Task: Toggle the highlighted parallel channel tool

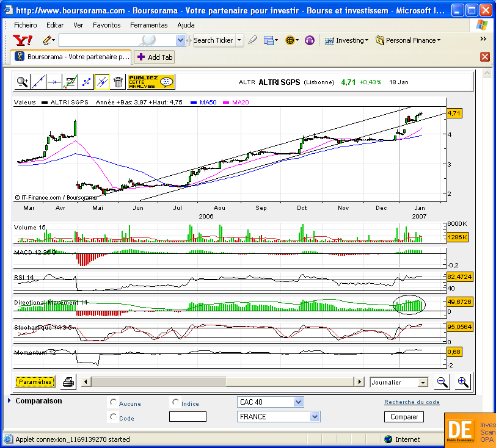Action: coord(102,82)
